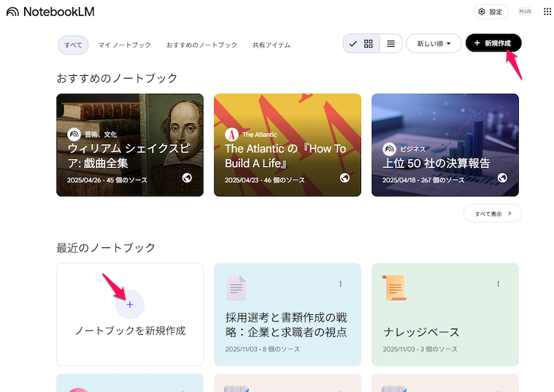Click the chevron in すべて表示

click(x=510, y=214)
